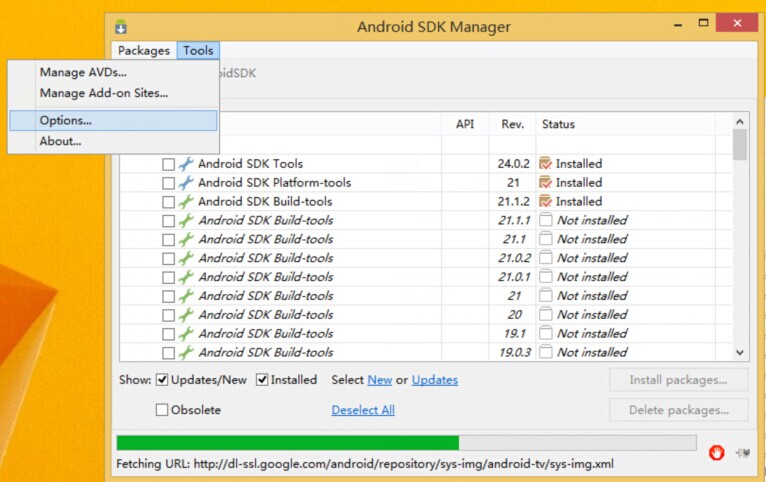Maximize the Android SDK Manager window
This screenshot has width=766, height=482.
pos(703,23)
